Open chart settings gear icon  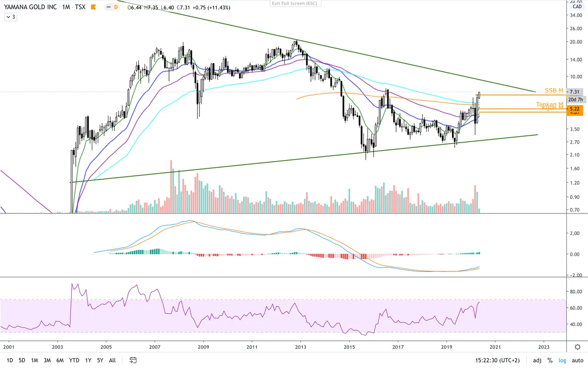click(x=577, y=347)
